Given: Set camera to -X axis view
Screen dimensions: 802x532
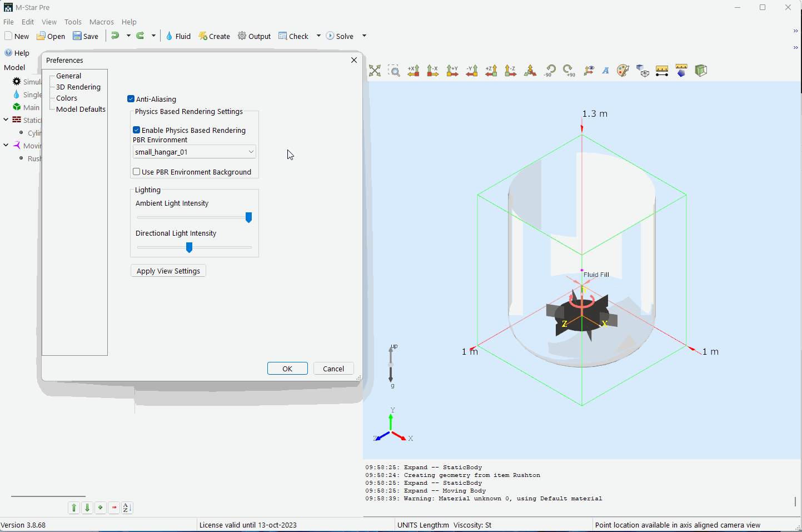Looking at the screenshot, I should pos(433,71).
